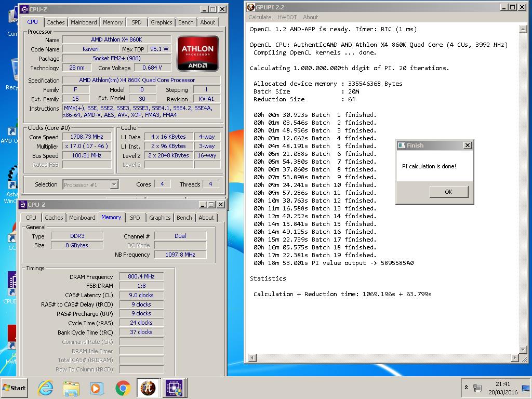Click GPUPI horizontal scrollbar right arrow
This screenshot has width=532, height=399.
515,357
